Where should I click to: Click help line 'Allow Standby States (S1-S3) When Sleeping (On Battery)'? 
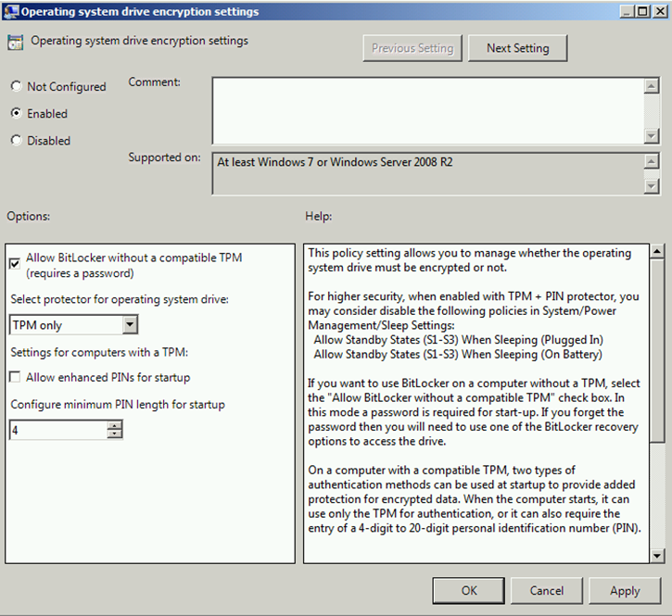(x=458, y=354)
